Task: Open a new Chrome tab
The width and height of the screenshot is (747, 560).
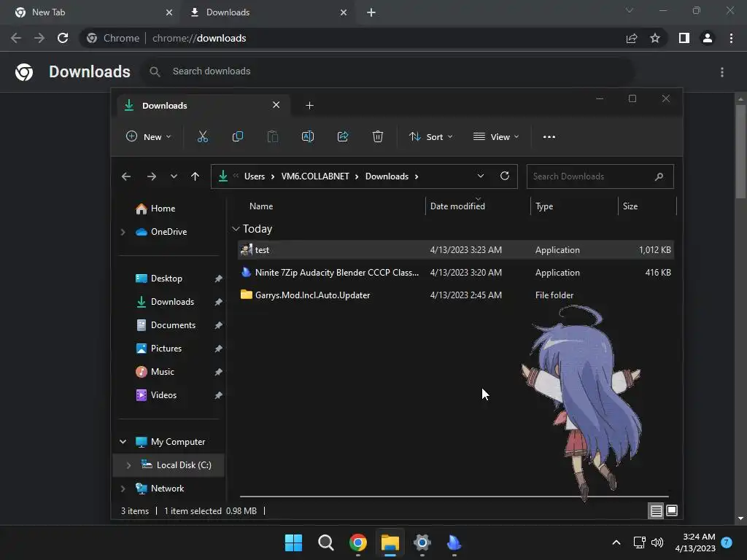Action: coord(371,12)
